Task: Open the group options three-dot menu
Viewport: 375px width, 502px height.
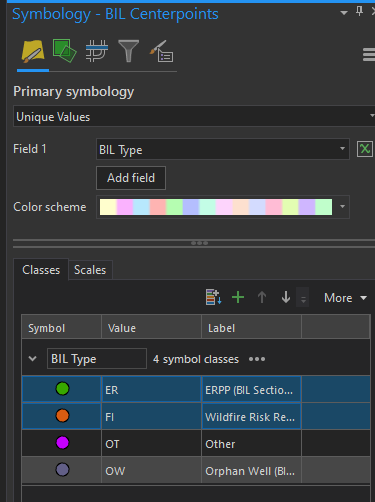Action: pyautogui.click(x=257, y=359)
